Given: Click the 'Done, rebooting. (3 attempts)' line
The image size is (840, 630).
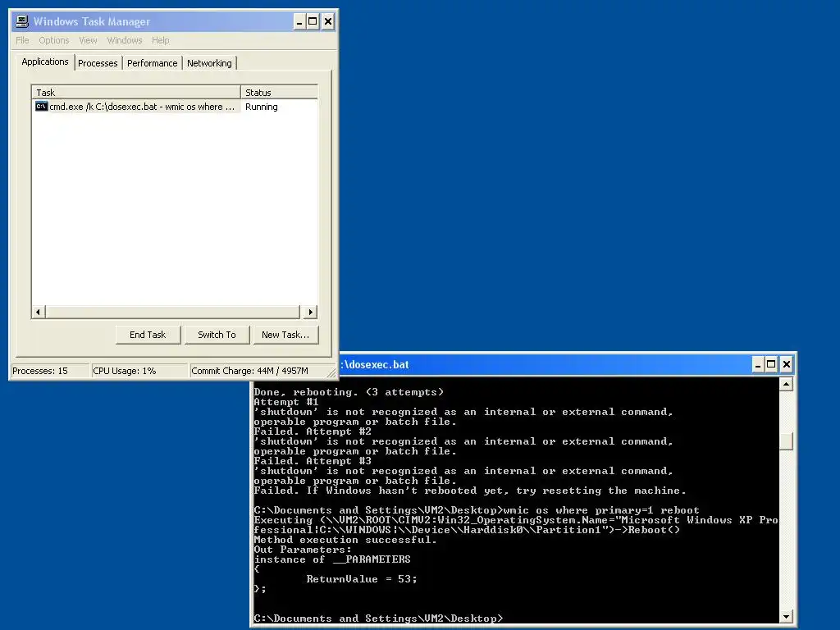Looking at the screenshot, I should 349,392.
